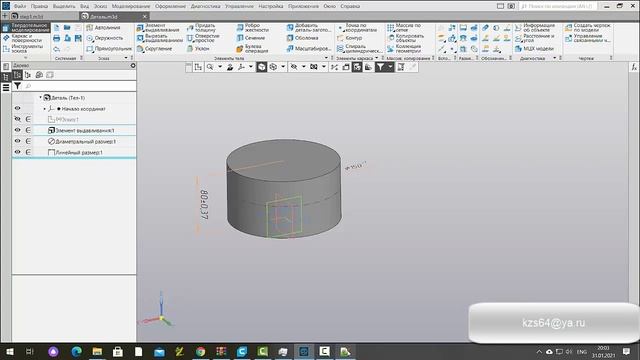Screen dimensions: 640x360
Task: Expand the toolbar set list chevron
Action: (25, 58)
